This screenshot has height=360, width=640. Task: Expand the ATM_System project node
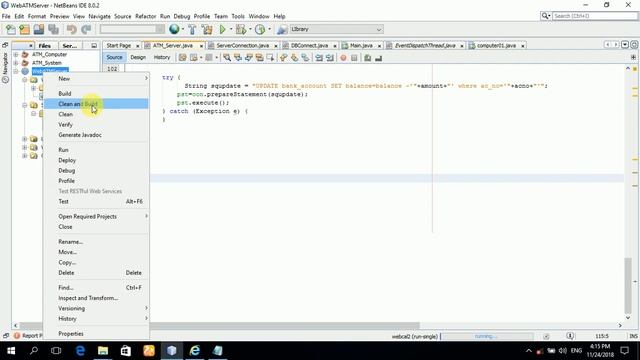pyautogui.click(x=16, y=63)
